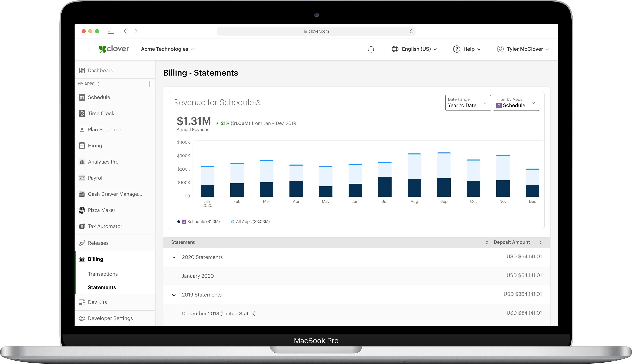Go to Dashboard in the sidebar
The height and width of the screenshot is (364, 632).
[x=101, y=71]
